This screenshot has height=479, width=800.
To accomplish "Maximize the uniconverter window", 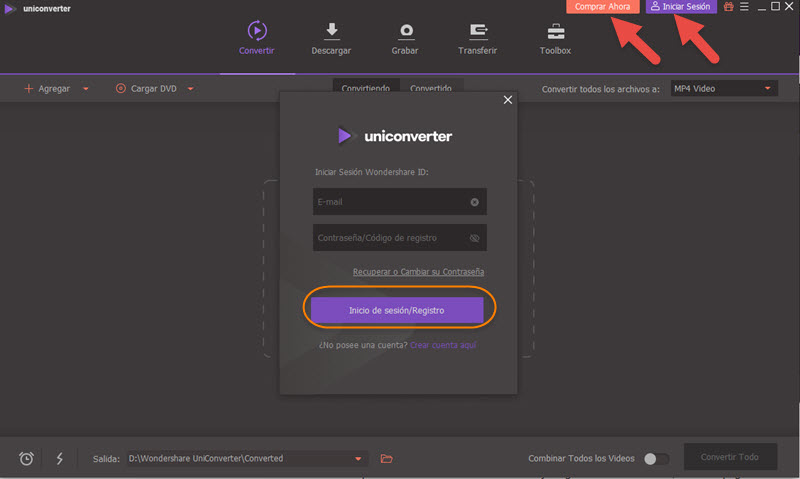I will [776, 7].
